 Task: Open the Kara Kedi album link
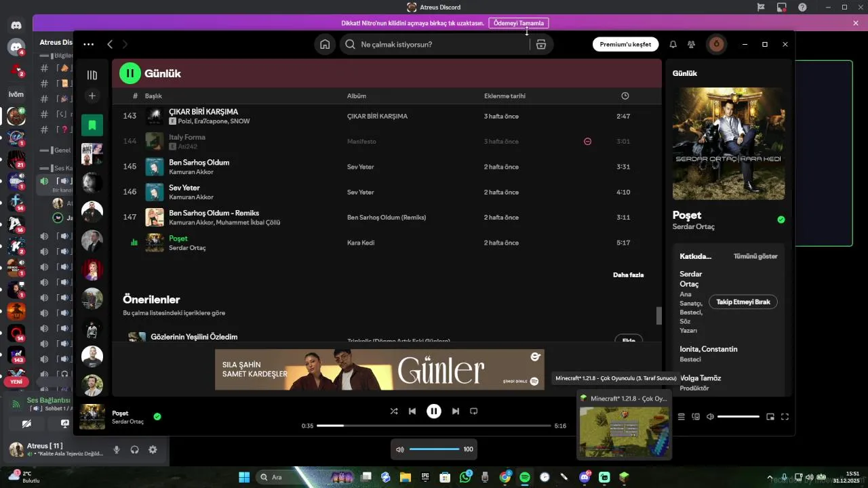[x=361, y=243]
